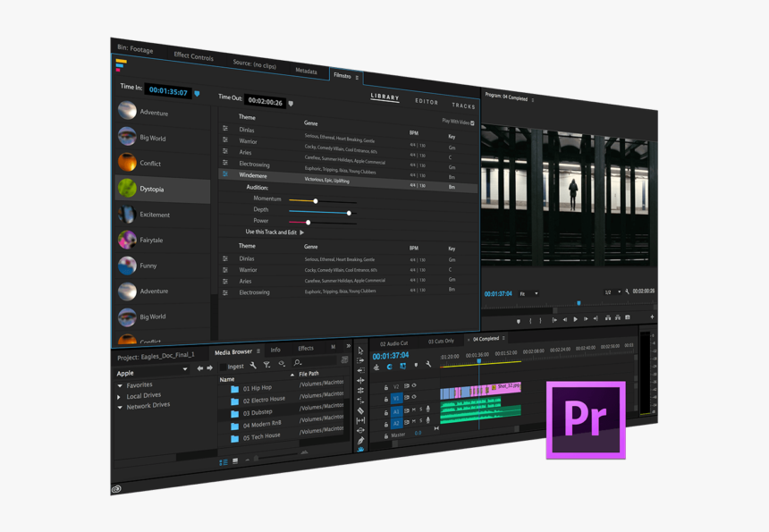This screenshot has width=769, height=532.
Task: Toggle track output visibility on V1
Action: point(412,397)
